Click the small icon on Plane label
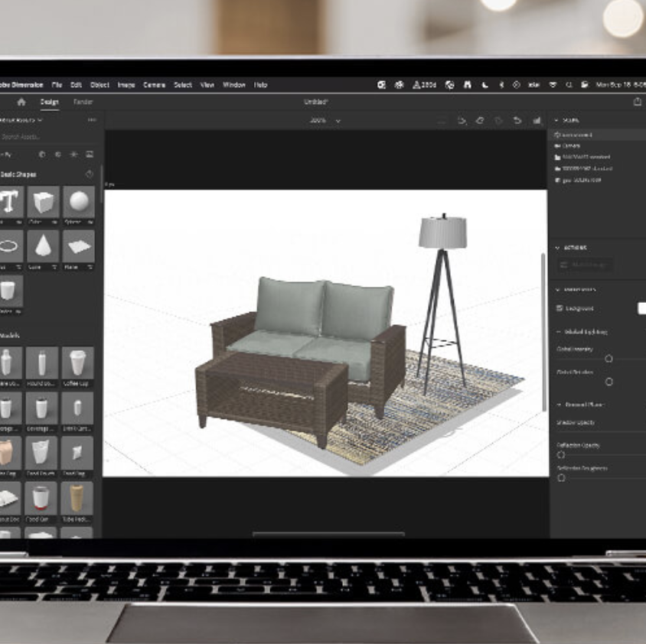646x644 pixels. [x=90, y=267]
